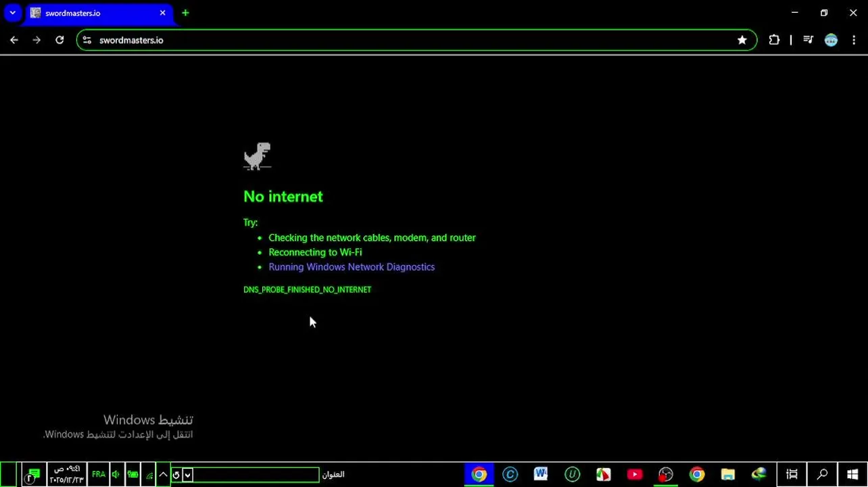Viewport: 868px width, 487px height.
Task: Open a new tab with plus button
Action: point(185,13)
